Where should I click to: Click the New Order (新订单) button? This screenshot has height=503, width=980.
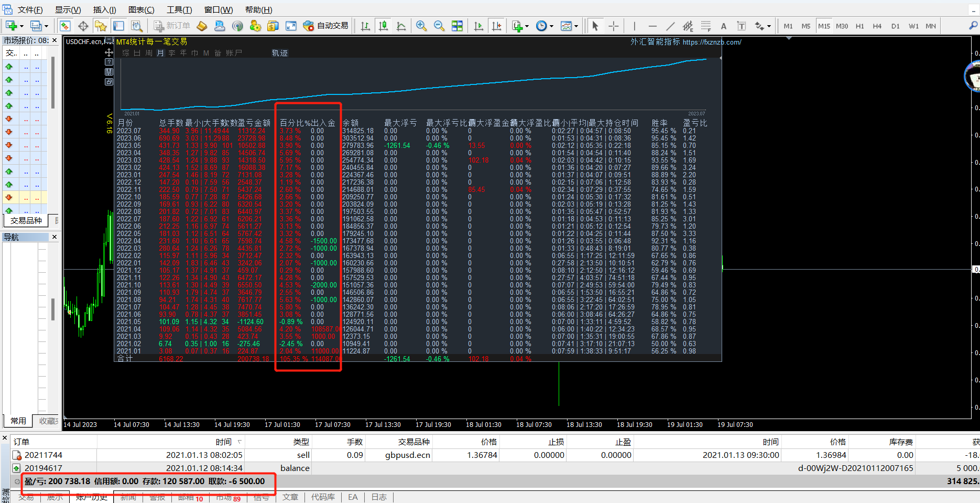pyautogui.click(x=172, y=26)
